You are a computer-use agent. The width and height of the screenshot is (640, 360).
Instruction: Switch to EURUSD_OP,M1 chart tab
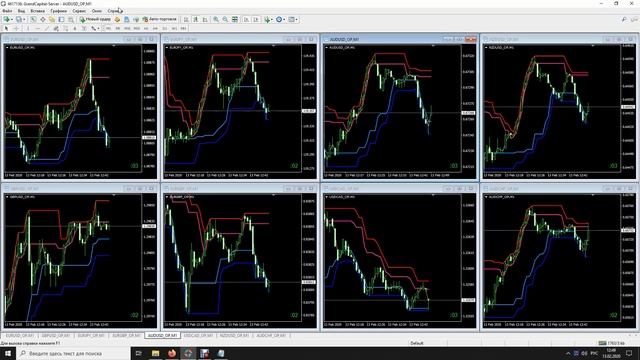point(20,335)
